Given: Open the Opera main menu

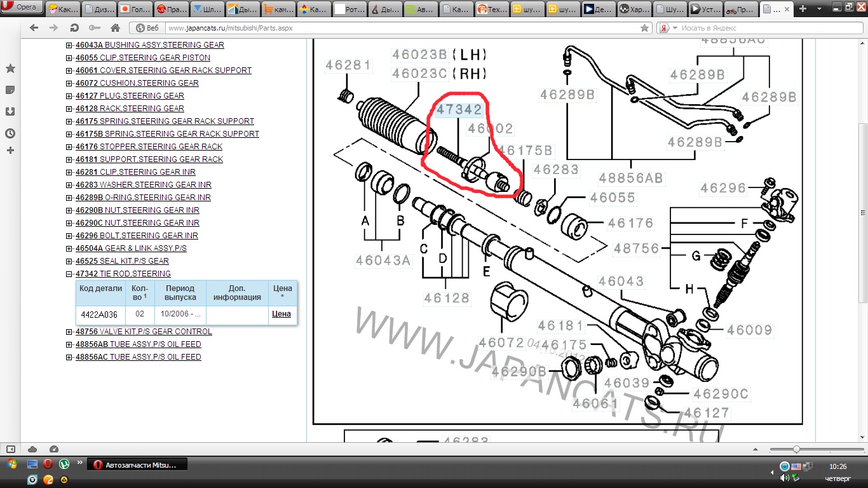Looking at the screenshot, I should pyautogui.click(x=22, y=7).
